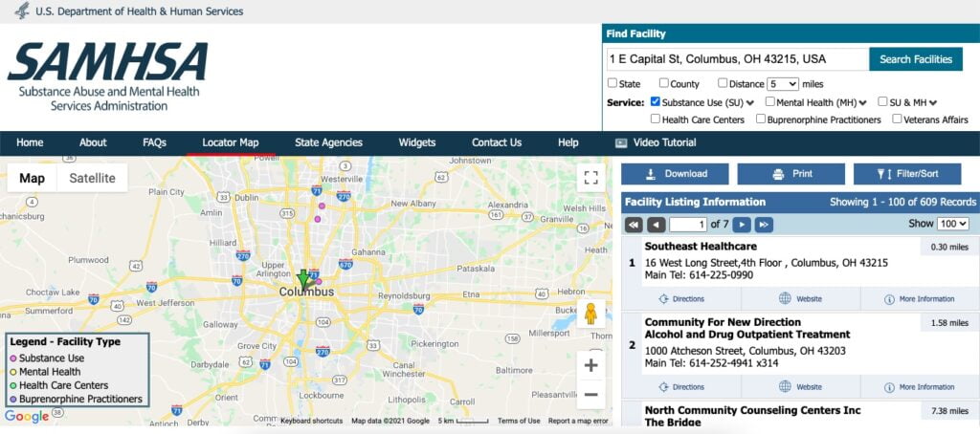This screenshot has width=980, height=434.
Task: View More Information for Community For New Direction
Action: pyautogui.click(x=920, y=387)
